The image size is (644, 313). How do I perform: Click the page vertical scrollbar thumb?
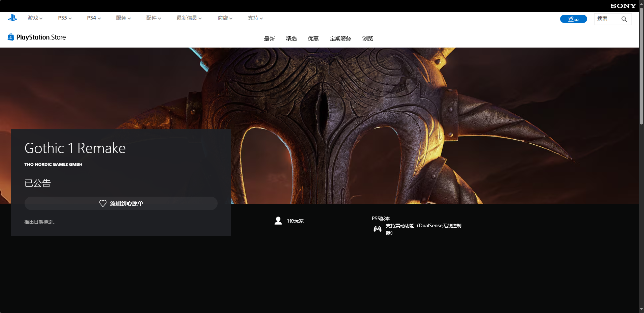pos(641,66)
